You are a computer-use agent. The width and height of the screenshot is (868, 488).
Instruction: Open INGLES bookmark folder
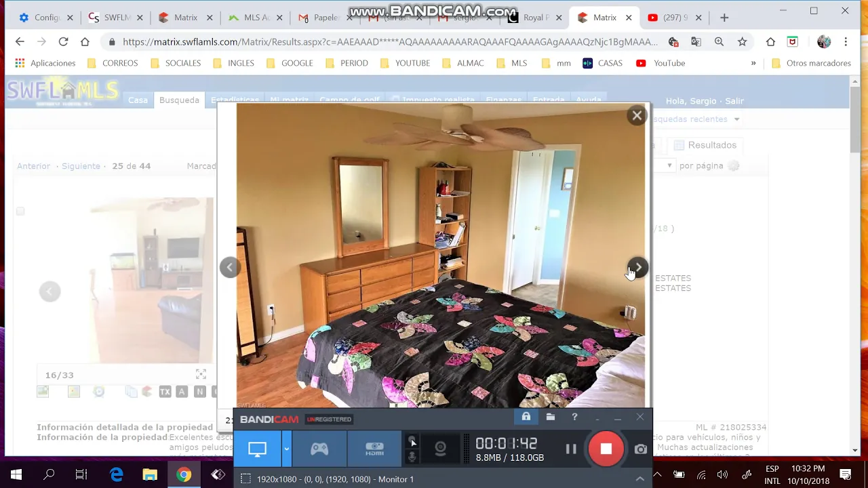pyautogui.click(x=233, y=63)
